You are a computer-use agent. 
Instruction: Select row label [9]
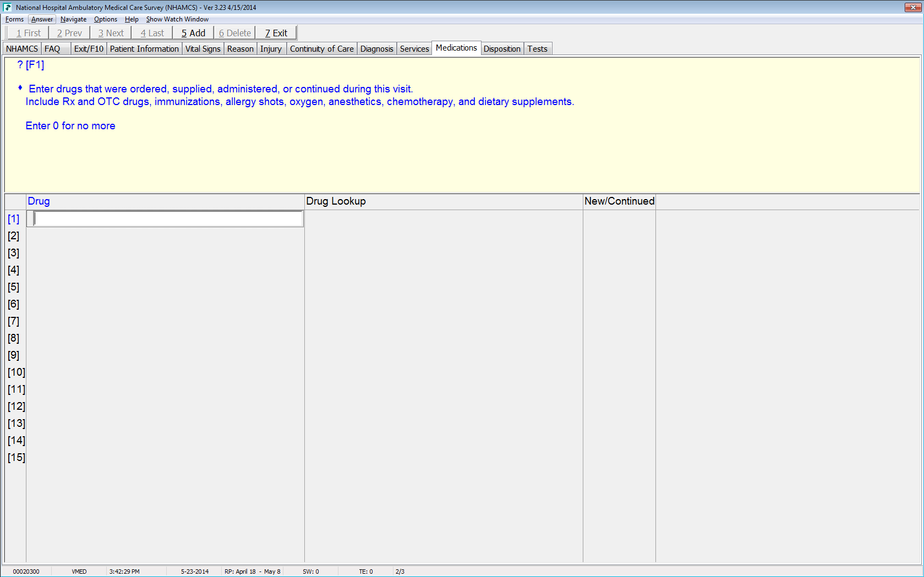14,355
